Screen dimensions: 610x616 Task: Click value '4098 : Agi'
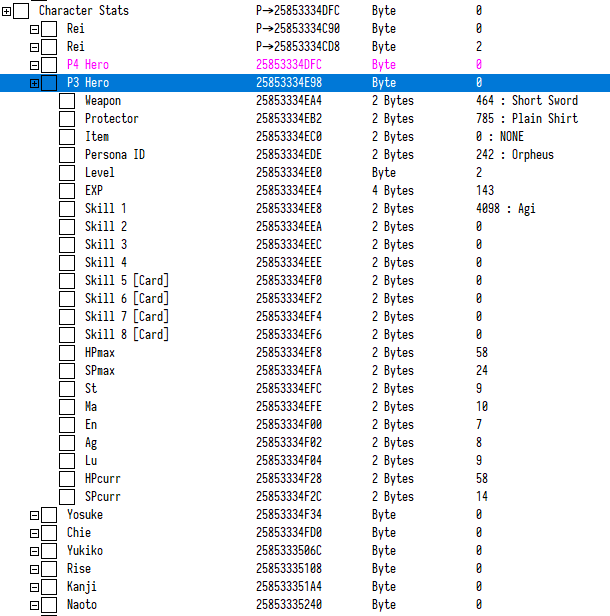506,209
